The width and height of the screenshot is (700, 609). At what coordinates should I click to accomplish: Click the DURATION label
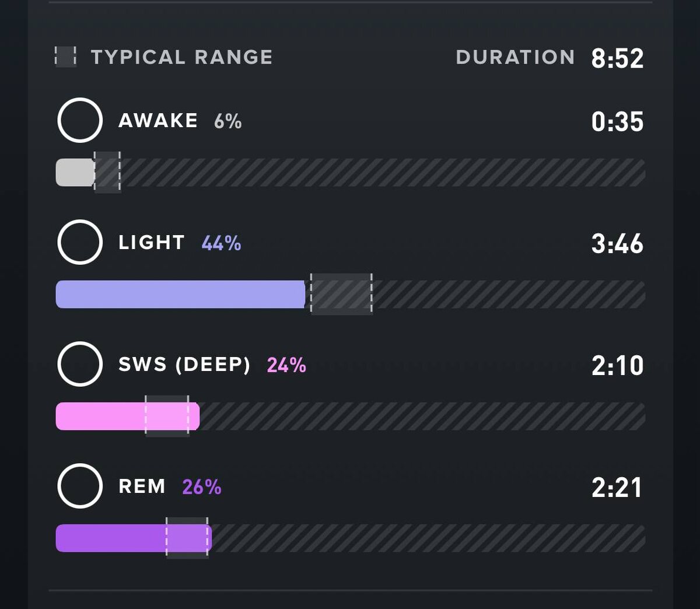tap(515, 57)
